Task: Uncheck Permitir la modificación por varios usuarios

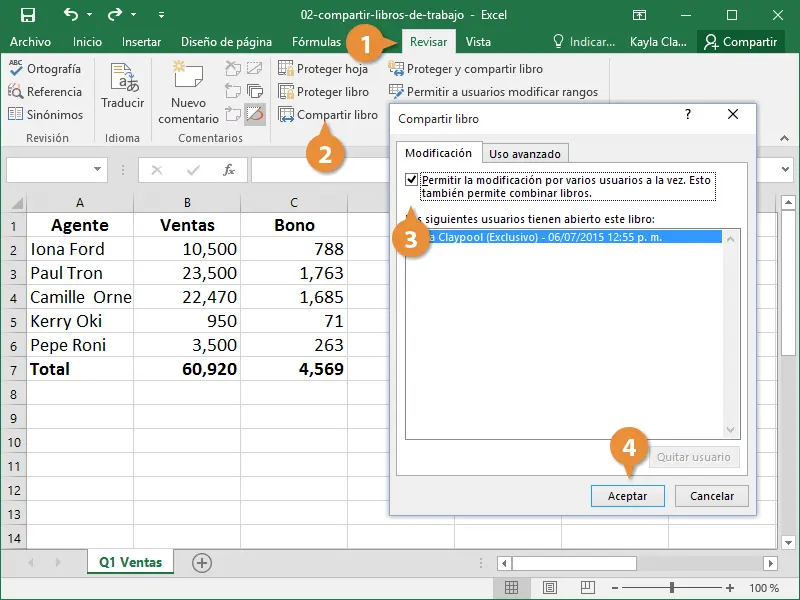Action: pyautogui.click(x=412, y=180)
